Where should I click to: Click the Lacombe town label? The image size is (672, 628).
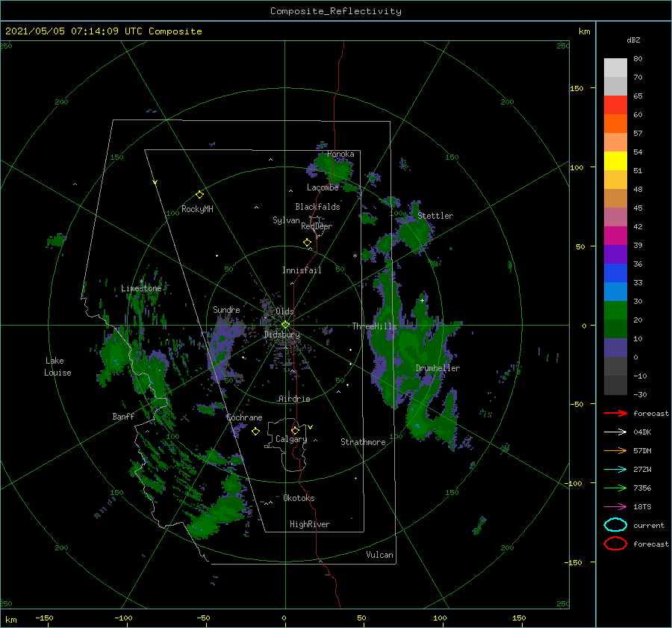(323, 187)
